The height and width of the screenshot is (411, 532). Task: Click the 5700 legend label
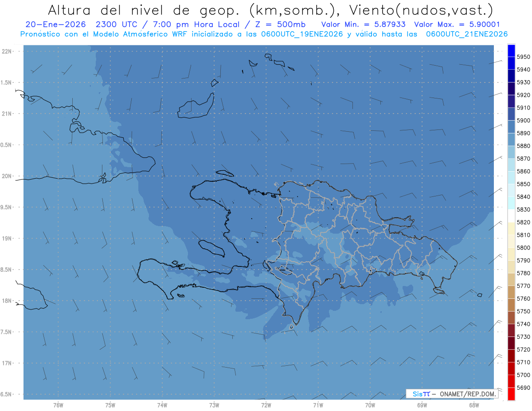(523, 375)
